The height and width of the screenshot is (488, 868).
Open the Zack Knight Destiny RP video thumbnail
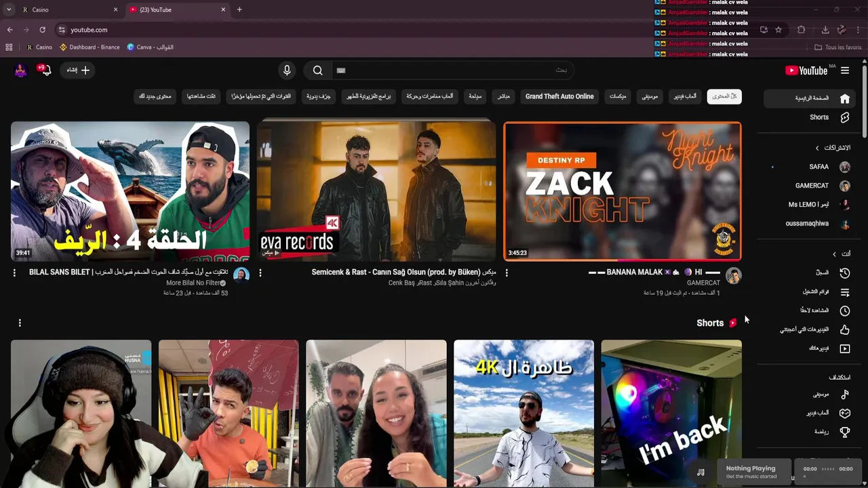click(x=623, y=191)
